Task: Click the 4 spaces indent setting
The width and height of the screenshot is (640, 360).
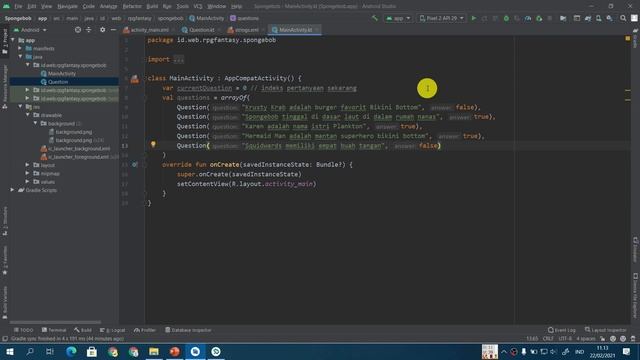Action: click(586, 339)
